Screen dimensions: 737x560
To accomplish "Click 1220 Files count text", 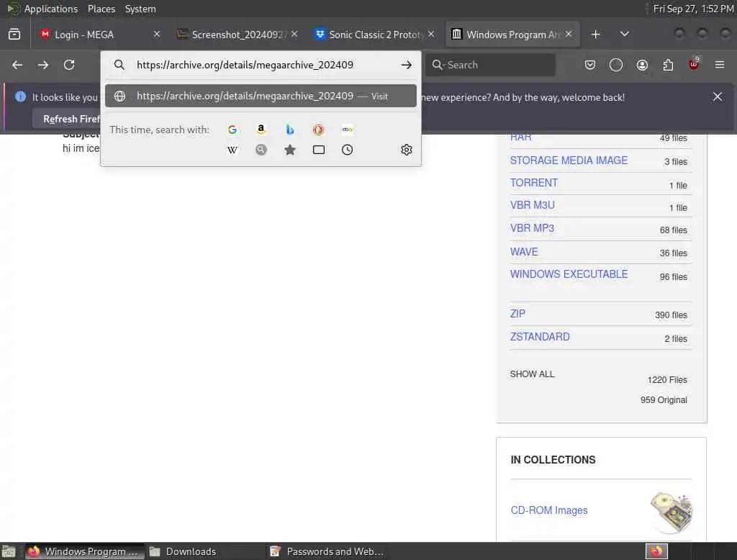I will pos(667,380).
